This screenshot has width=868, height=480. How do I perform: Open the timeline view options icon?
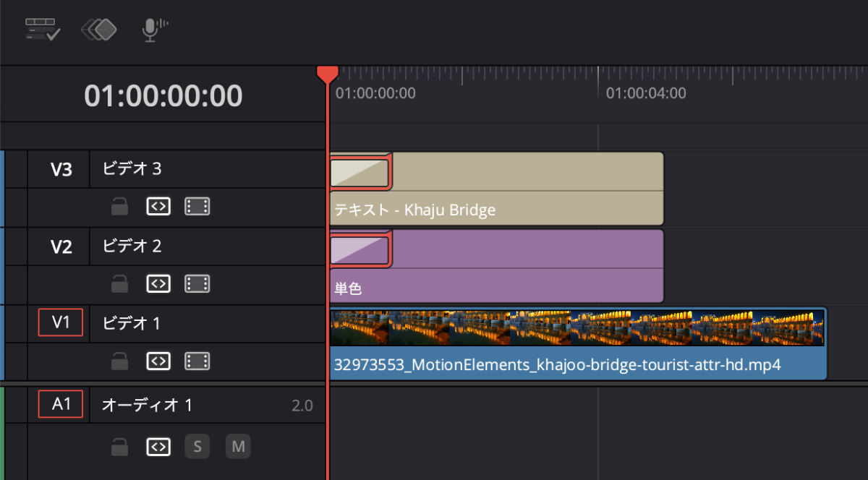(x=43, y=30)
